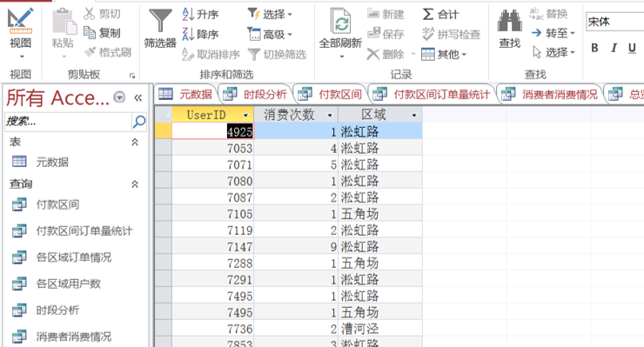This screenshot has width=644, height=347.
Task: Click the UserID cell 7053
Action: [212, 148]
